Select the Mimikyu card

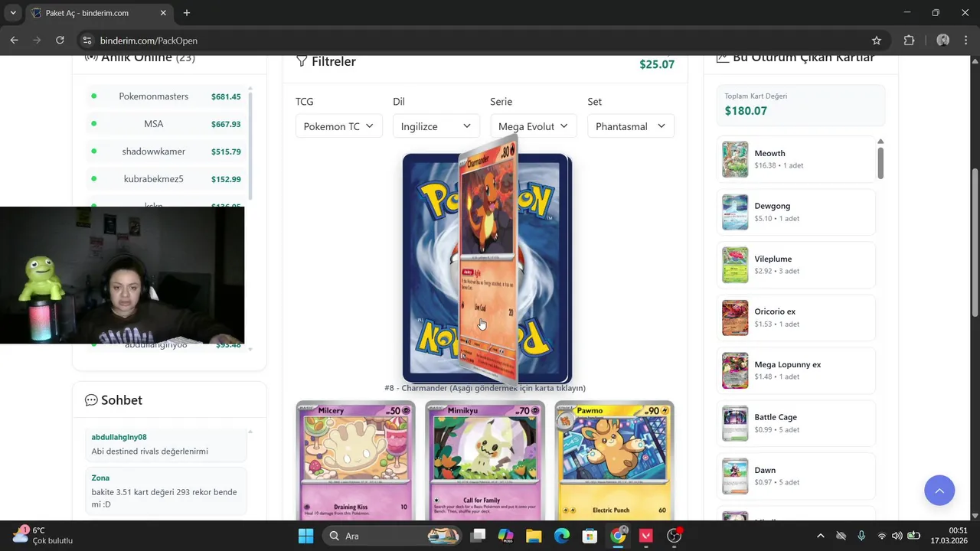coord(485,460)
